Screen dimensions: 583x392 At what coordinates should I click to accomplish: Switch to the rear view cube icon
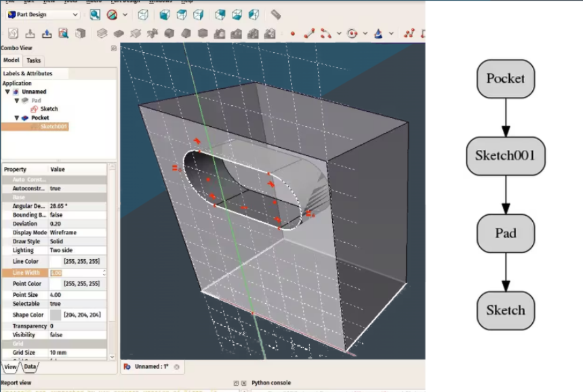(x=220, y=14)
